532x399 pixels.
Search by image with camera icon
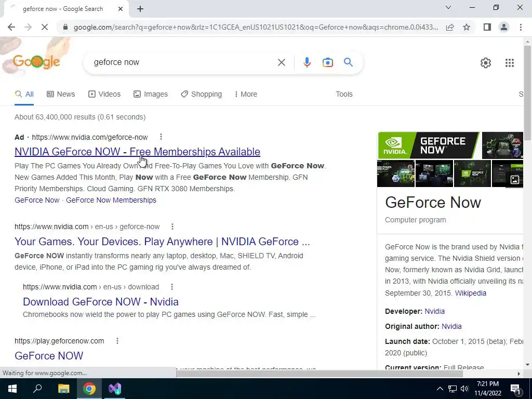coord(327,62)
